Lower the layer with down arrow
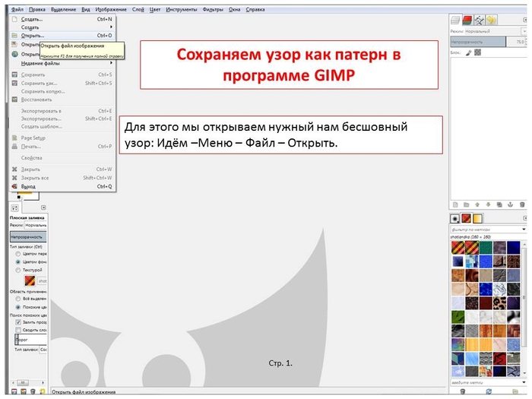Image resolution: width=532 pixels, height=399 pixels. (488, 204)
